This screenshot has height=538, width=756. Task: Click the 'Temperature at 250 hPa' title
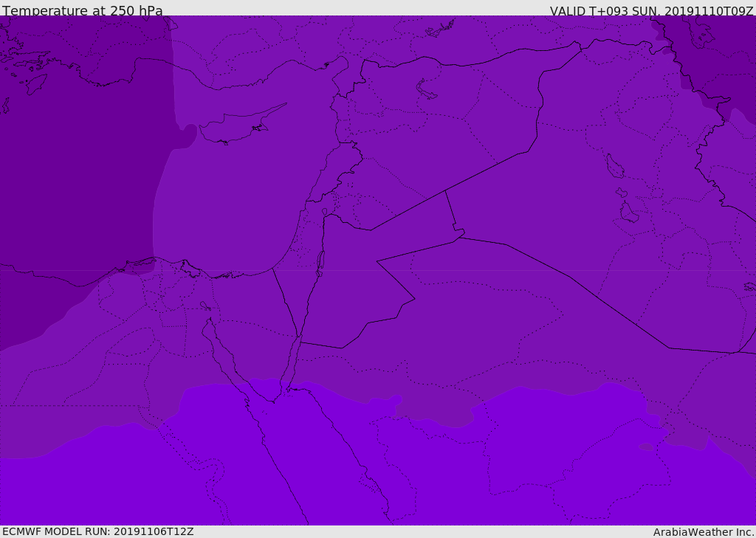tap(83, 10)
